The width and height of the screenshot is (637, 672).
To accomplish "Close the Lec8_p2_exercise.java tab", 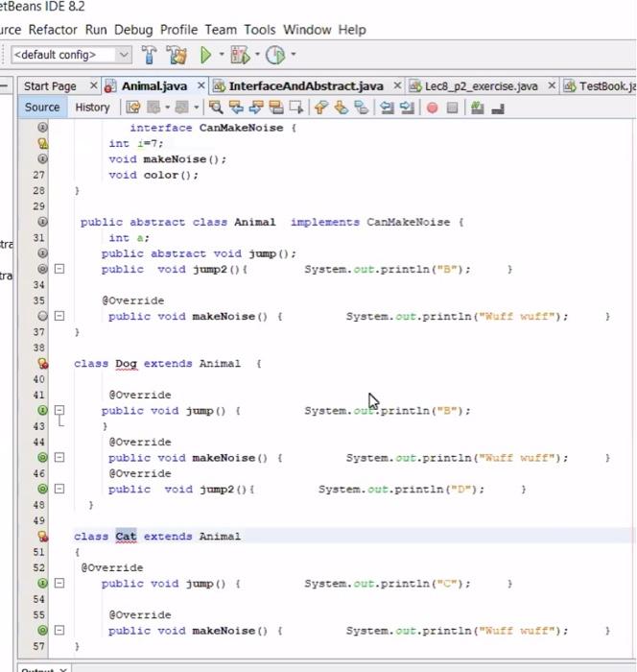I will point(552,85).
